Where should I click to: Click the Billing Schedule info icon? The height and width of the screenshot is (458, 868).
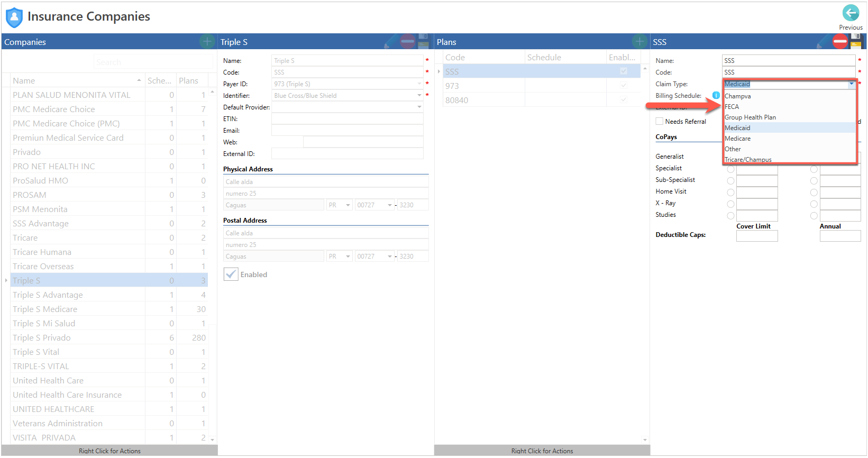coord(716,95)
